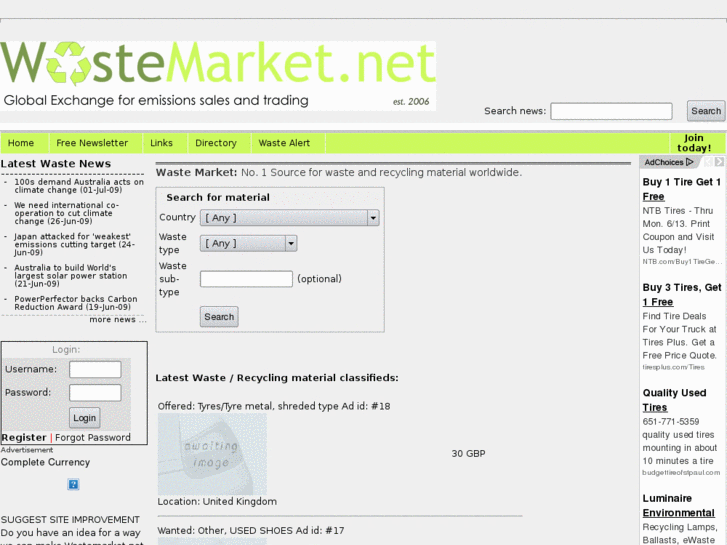Viewport: 727px width, 545px height.
Task: Open the Links menu item
Action: click(x=161, y=143)
